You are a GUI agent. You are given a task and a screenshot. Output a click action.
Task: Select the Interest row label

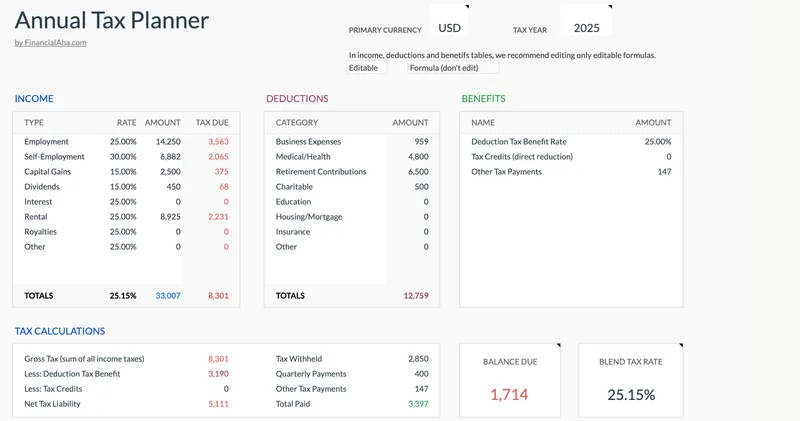point(38,202)
